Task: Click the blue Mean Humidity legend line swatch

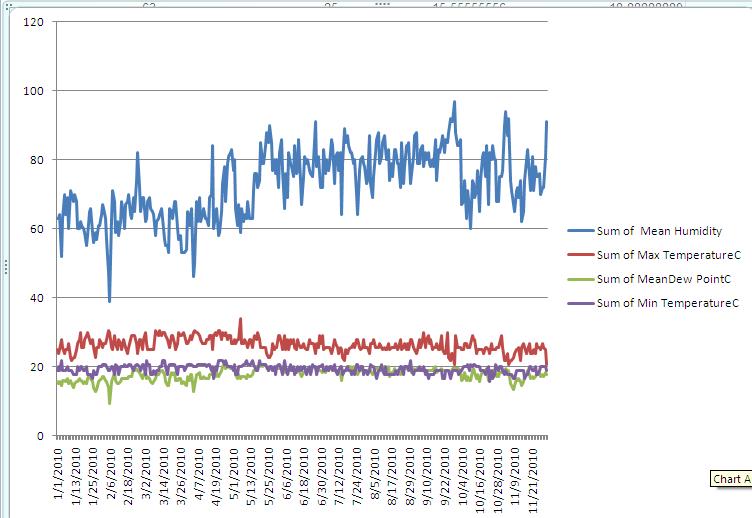Action: point(581,231)
